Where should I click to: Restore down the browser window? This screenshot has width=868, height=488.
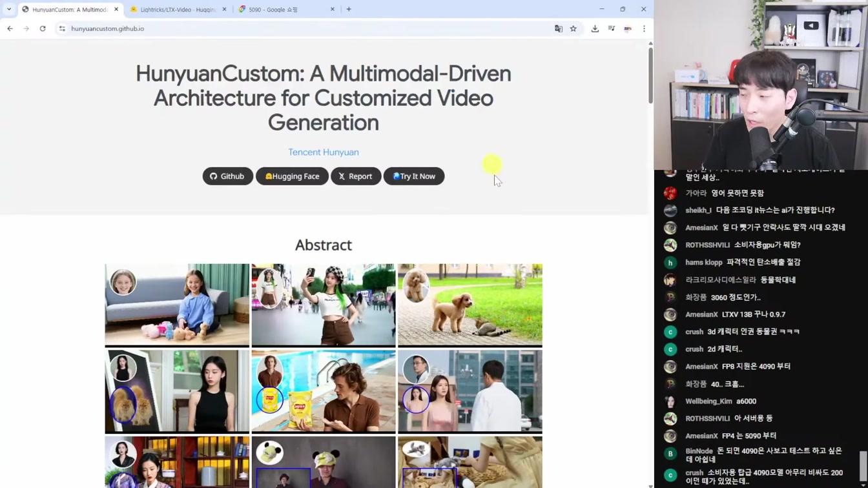pos(623,9)
